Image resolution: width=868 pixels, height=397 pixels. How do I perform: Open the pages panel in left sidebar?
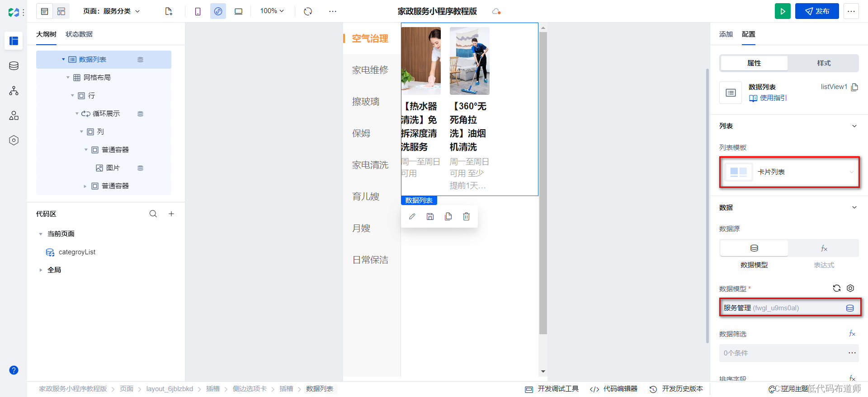[14, 41]
